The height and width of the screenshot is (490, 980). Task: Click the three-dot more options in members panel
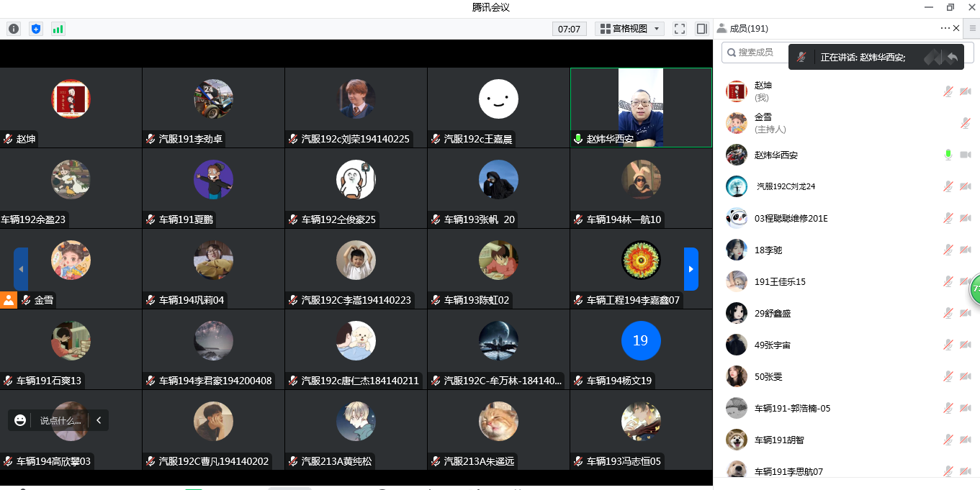[x=945, y=28]
